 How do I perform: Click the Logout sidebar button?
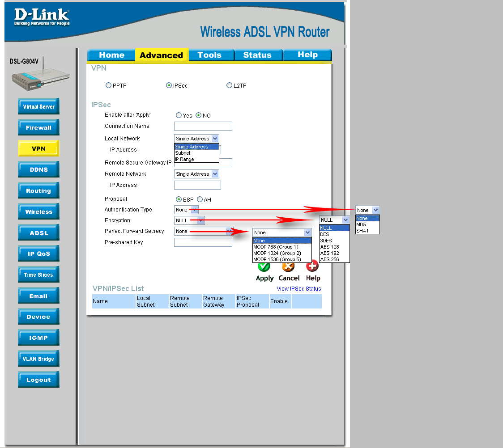pos(38,380)
